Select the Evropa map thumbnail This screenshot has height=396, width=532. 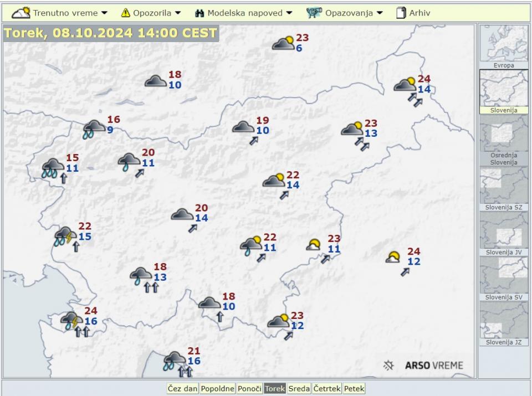pos(503,46)
